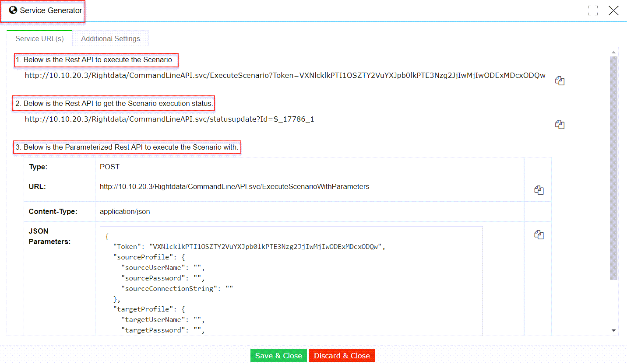Click the "targetUserName" JSON line
This screenshot has height=364, width=627.
click(x=163, y=320)
